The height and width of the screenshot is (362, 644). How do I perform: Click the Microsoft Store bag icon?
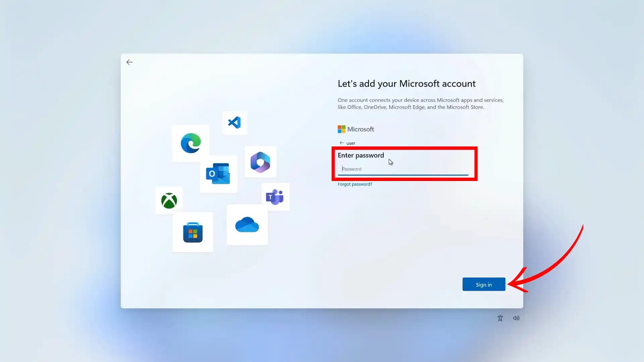tap(193, 232)
